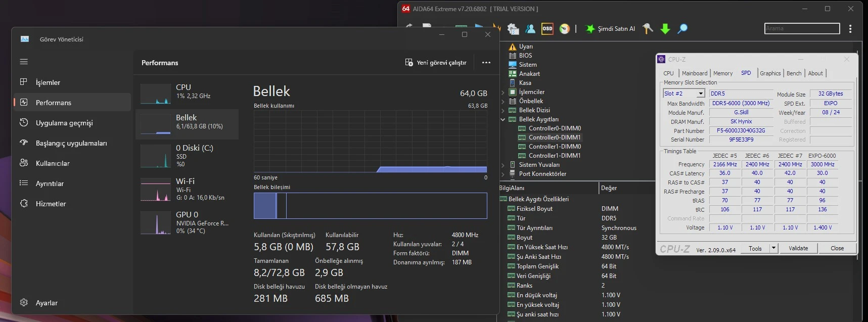The width and height of the screenshot is (868, 322).
Task: Click Tools button in CPU-Z
Action: (755, 248)
